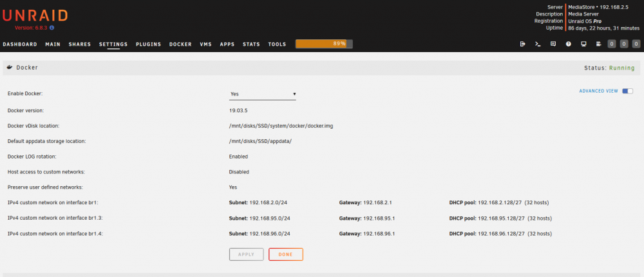Open the terminal prompt icon

(x=538, y=44)
